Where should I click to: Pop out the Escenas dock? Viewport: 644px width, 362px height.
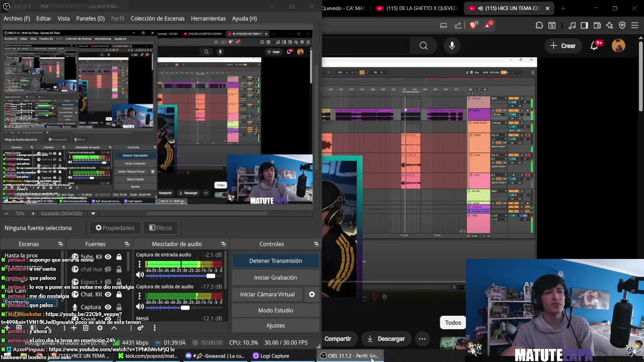click(60, 244)
